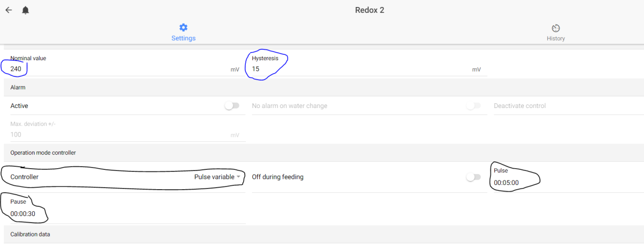Edit the Max. deviation field 100

(x=125, y=135)
